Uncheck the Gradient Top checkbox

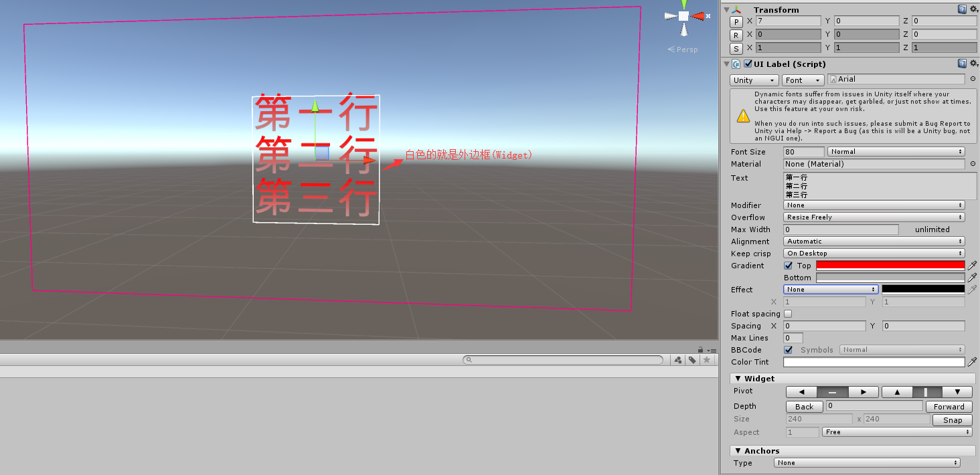click(x=789, y=265)
